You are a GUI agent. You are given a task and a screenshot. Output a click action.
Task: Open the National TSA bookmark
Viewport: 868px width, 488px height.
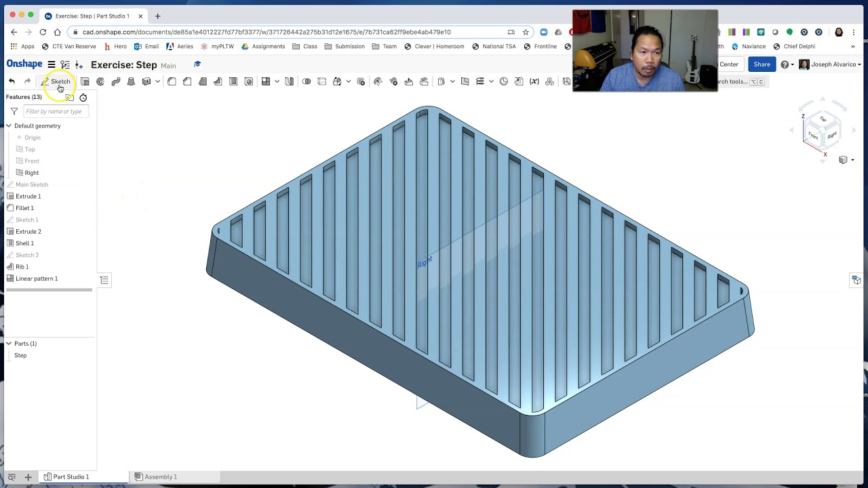pyautogui.click(x=494, y=47)
